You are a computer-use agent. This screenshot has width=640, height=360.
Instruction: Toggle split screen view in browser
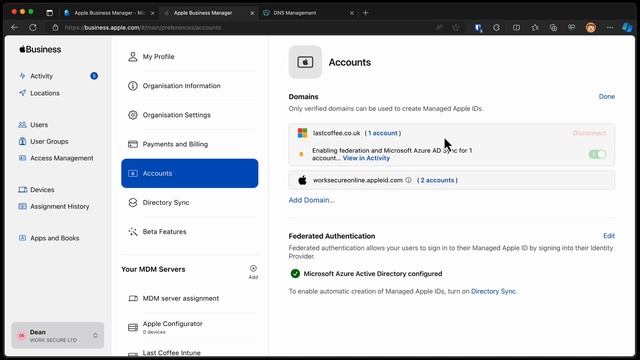[x=516, y=28]
